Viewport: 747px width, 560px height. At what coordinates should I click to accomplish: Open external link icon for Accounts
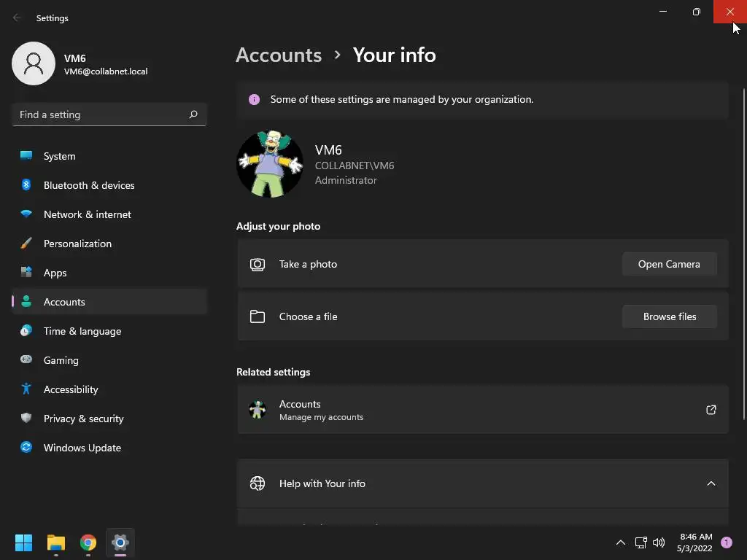[x=711, y=410]
